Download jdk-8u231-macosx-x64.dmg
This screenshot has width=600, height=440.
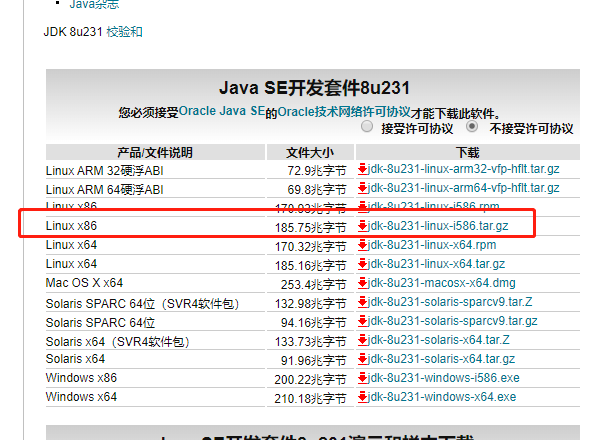point(442,283)
